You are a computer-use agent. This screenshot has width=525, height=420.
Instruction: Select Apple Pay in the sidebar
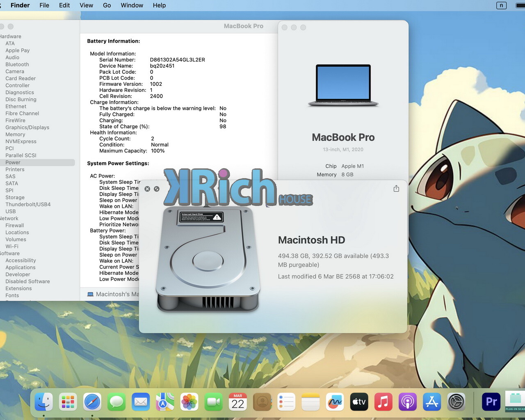[x=18, y=50]
